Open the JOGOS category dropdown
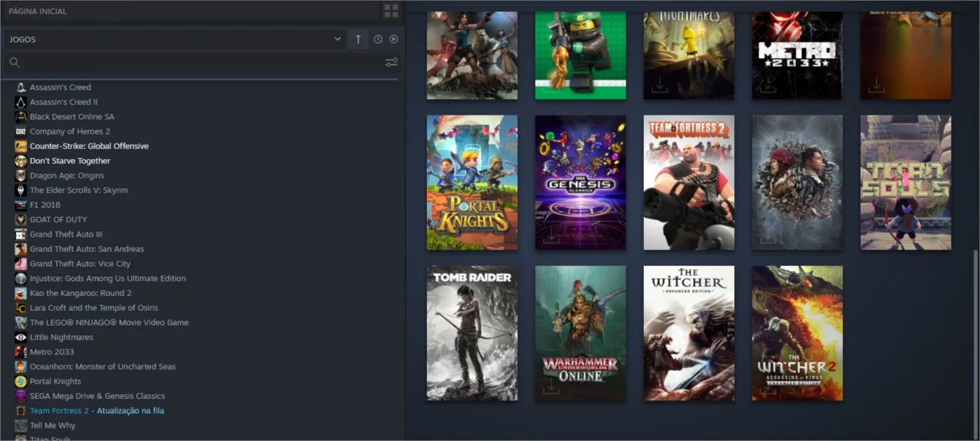The image size is (980, 441). tap(175, 39)
